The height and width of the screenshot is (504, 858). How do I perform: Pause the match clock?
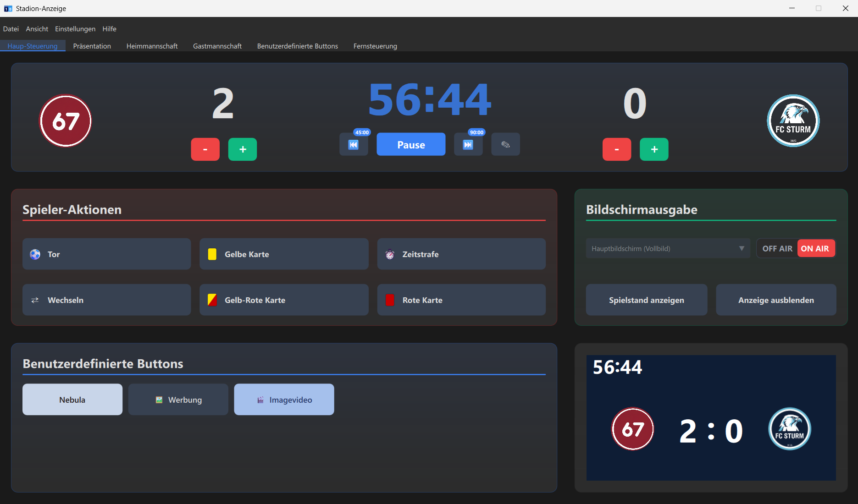pos(411,145)
